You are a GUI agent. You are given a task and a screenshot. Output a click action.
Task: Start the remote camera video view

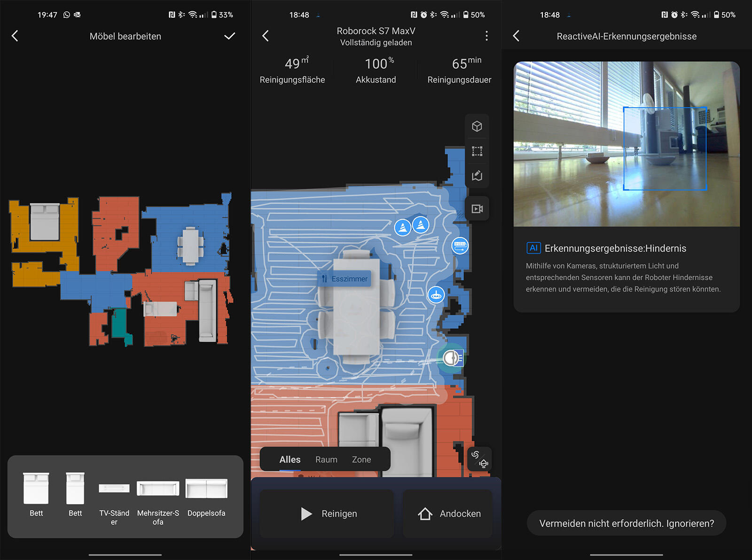[477, 209]
